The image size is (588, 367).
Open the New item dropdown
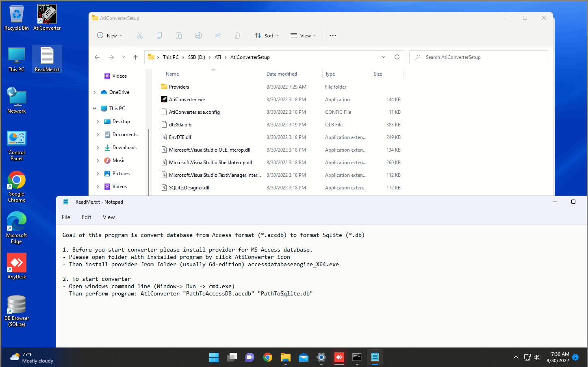(110, 36)
